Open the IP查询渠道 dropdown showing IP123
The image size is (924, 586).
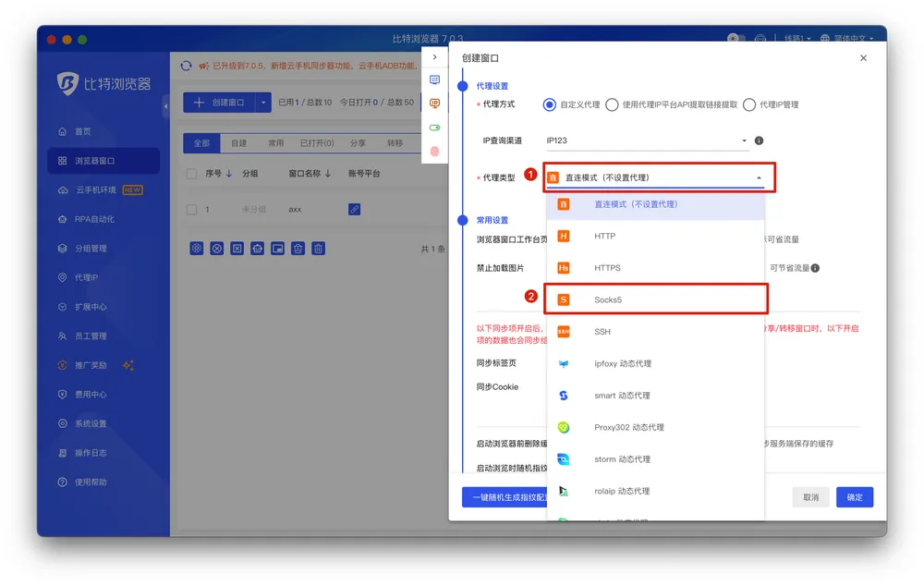coord(647,141)
